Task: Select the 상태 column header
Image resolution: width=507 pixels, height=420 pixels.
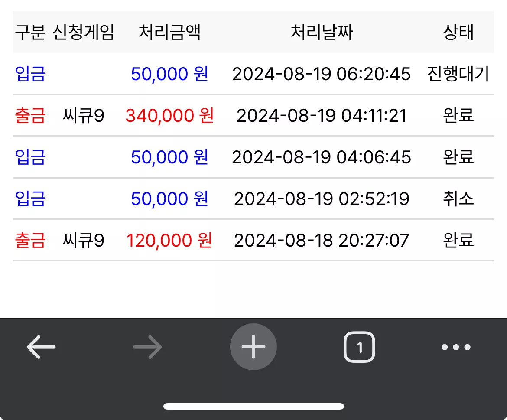Action: click(x=458, y=33)
